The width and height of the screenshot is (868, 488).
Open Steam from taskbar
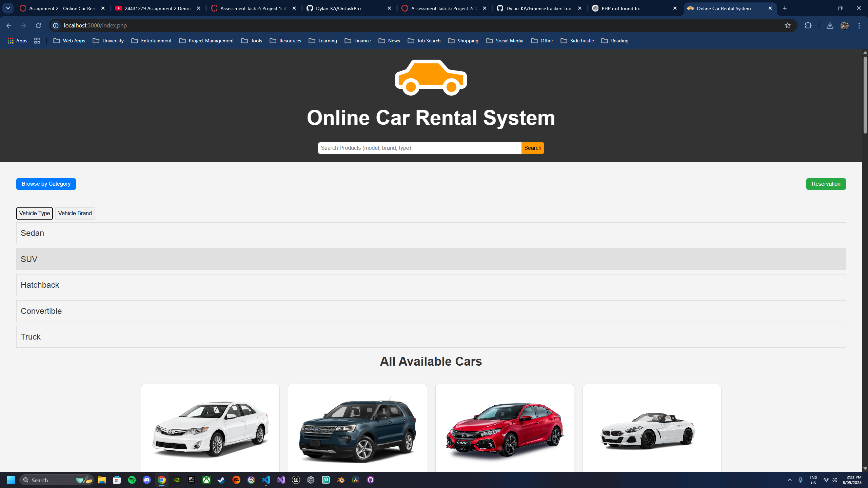(x=221, y=480)
